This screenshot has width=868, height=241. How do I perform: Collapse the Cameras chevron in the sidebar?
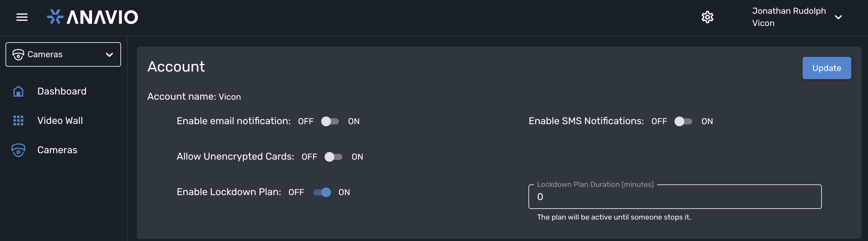(x=108, y=54)
